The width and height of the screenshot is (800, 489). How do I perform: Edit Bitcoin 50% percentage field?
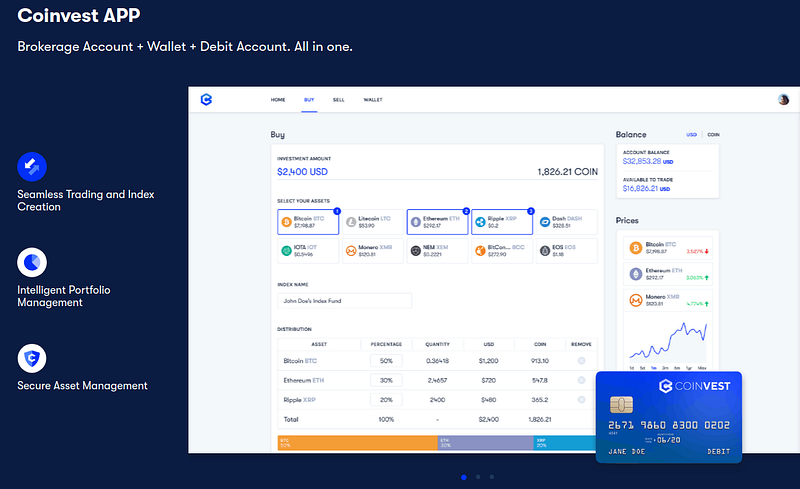386,361
